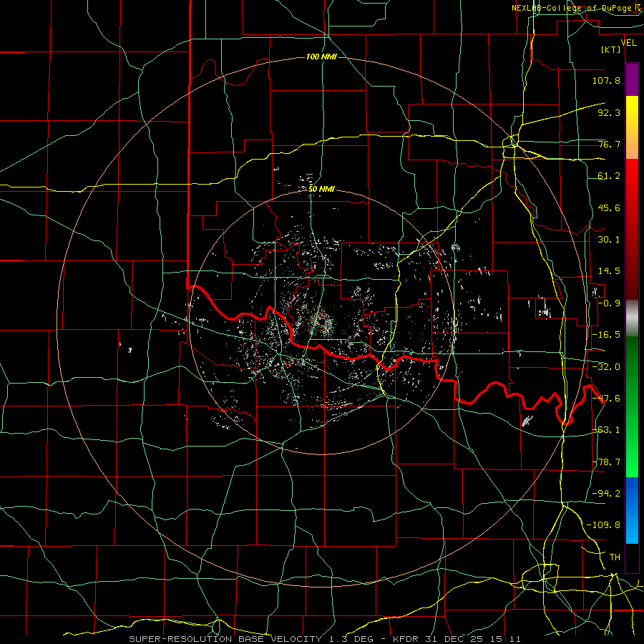Click the TH threshold label
The width and height of the screenshot is (644, 644).
(x=615, y=557)
